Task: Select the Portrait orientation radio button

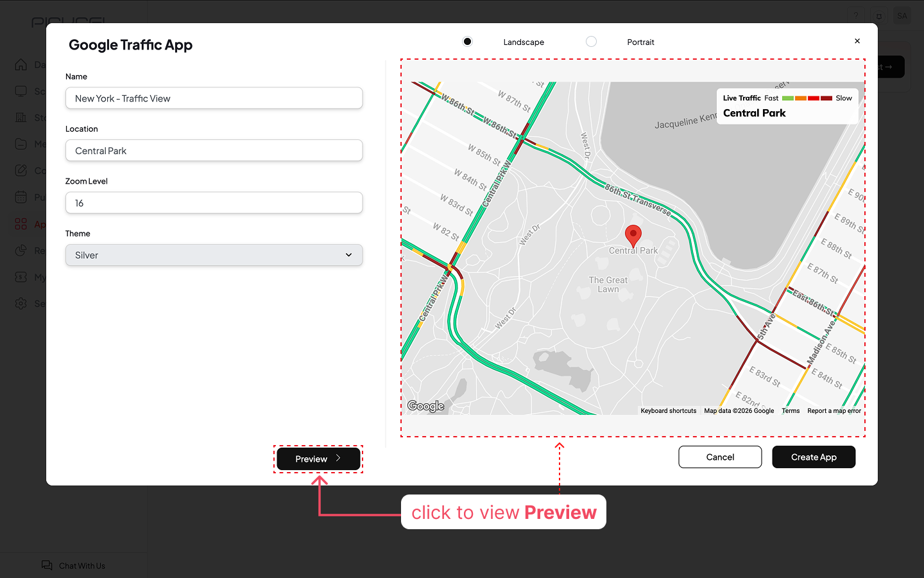Action: coord(591,42)
